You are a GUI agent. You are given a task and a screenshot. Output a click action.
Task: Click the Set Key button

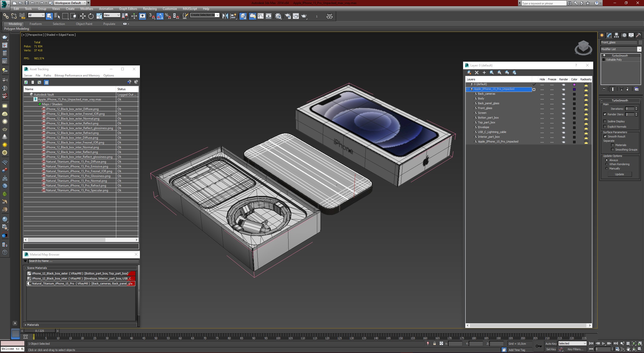click(x=551, y=349)
